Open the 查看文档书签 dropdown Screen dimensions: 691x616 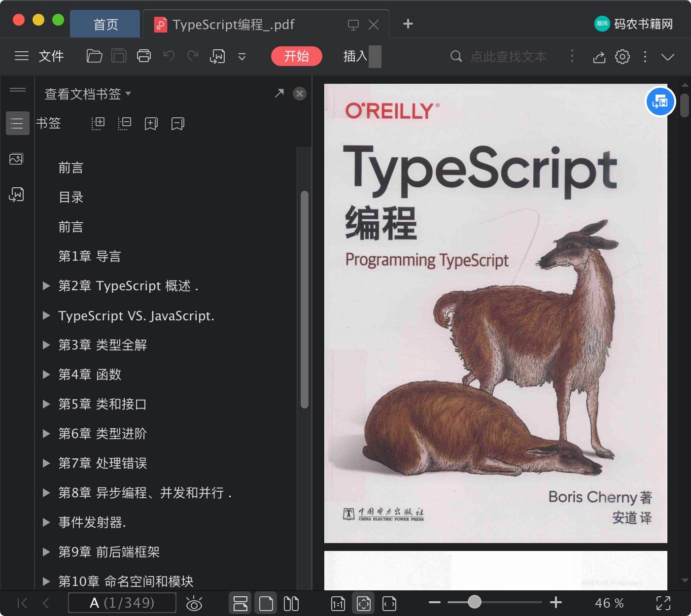click(x=88, y=94)
